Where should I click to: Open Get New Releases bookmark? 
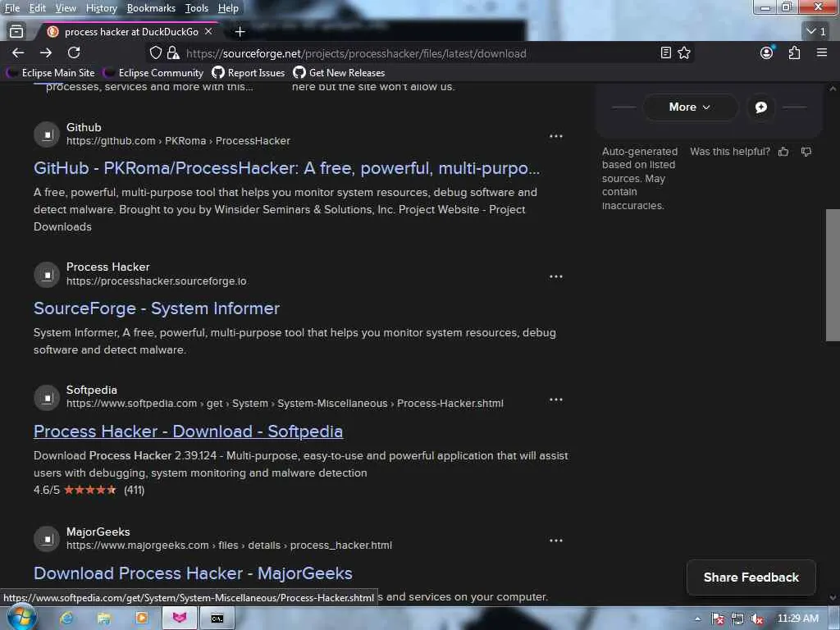pos(339,73)
